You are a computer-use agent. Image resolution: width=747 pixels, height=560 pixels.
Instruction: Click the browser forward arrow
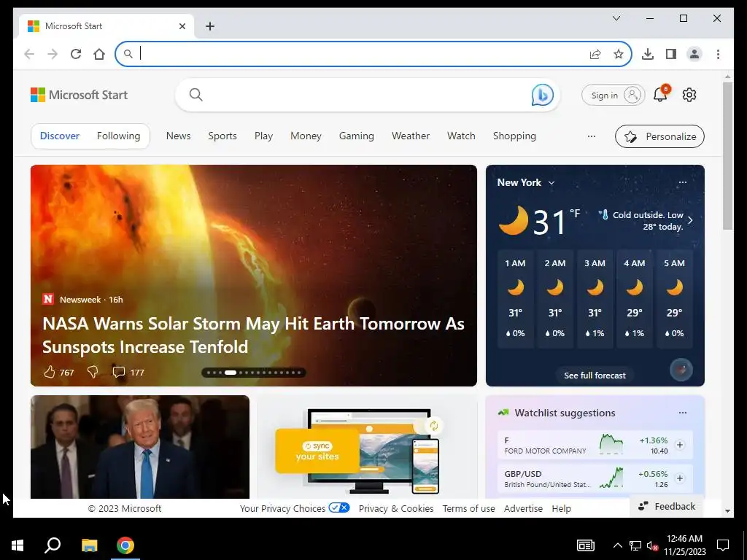click(53, 54)
